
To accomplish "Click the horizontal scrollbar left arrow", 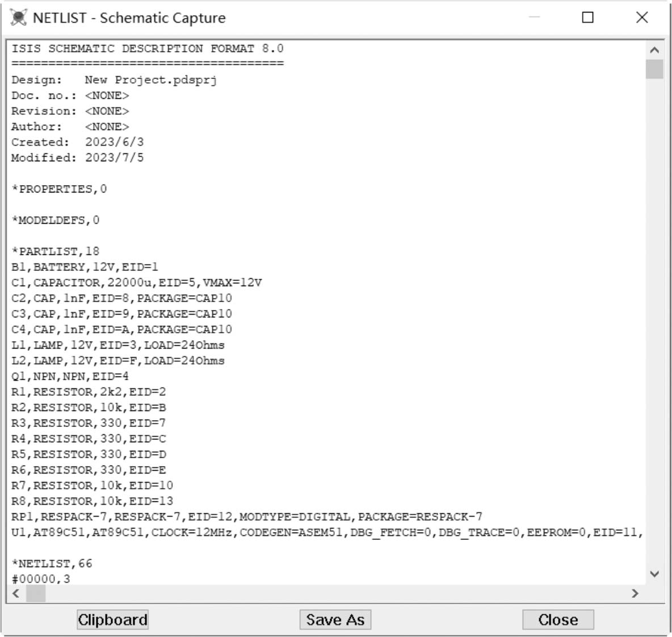I will tap(16, 593).
